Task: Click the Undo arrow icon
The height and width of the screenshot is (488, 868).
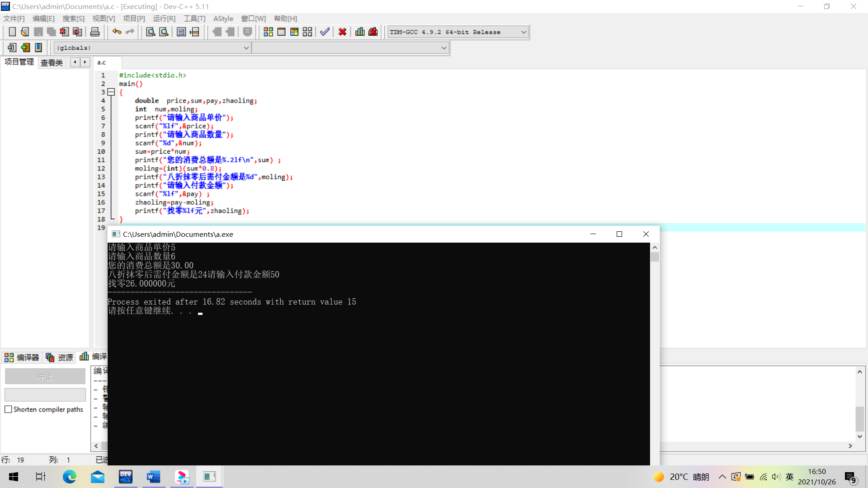Action: coord(117,32)
